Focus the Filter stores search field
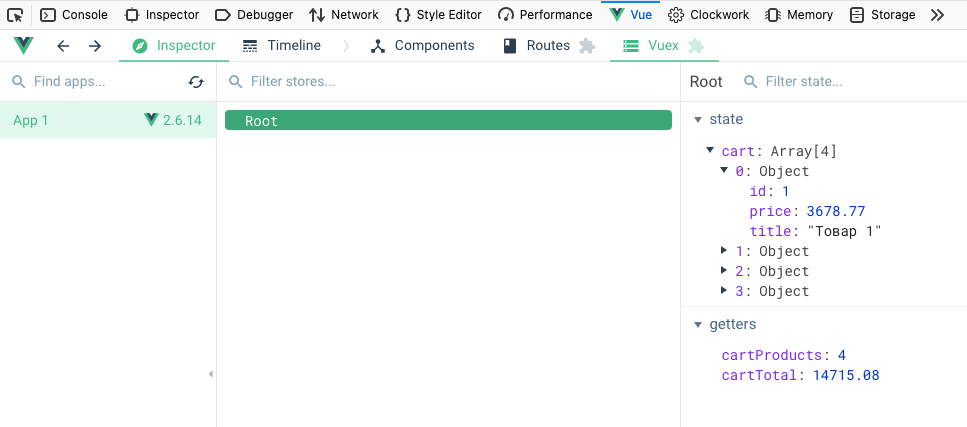Viewport: 967px width, 427px height. pyautogui.click(x=448, y=81)
